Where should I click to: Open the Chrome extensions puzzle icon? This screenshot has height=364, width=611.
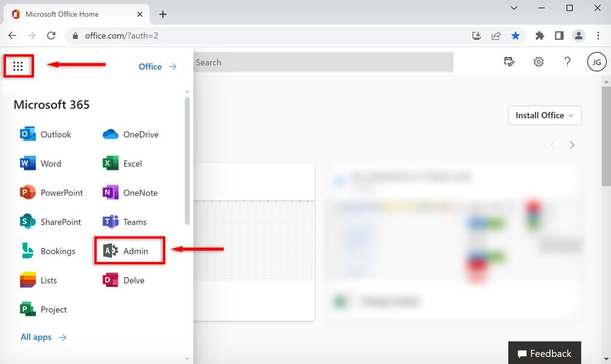click(x=539, y=36)
